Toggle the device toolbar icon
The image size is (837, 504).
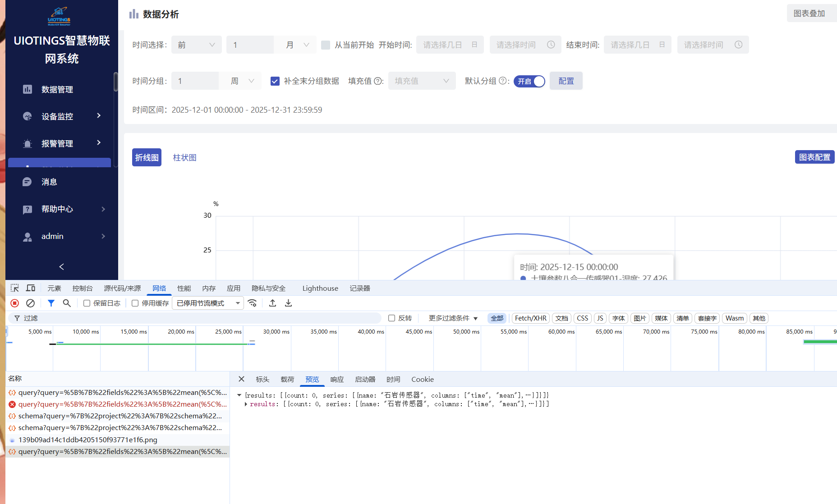pos(31,288)
